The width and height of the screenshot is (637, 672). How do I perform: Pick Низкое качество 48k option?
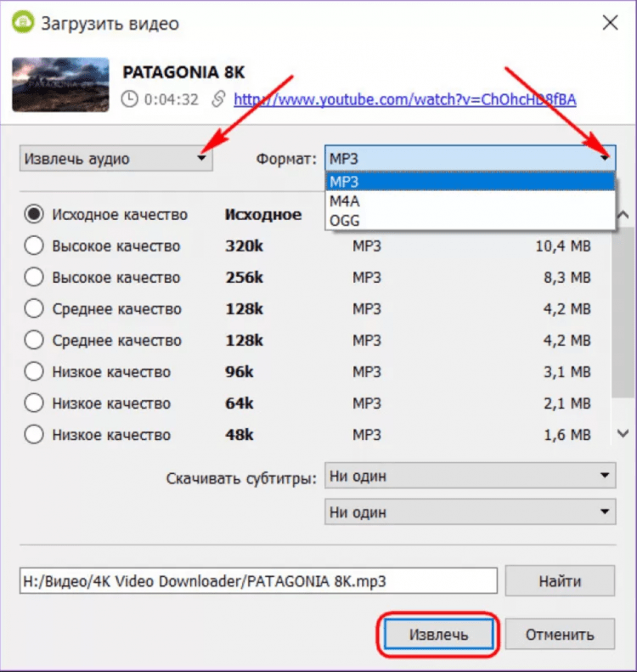pyautogui.click(x=35, y=435)
